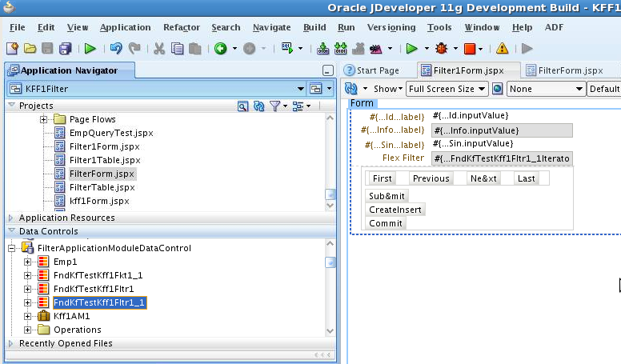Expand the Emp1 data control node
This screenshot has width=621, height=364.
point(27,262)
